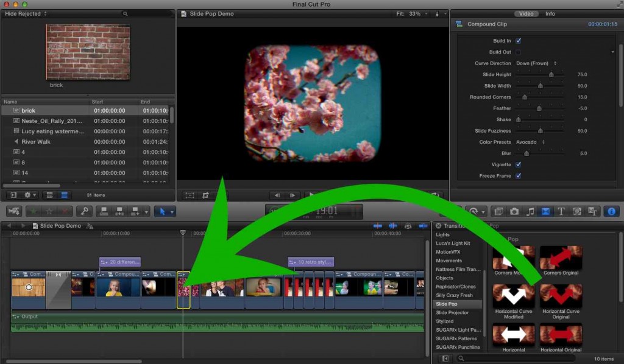Toggle audio skimming in timeline
Image resolution: width=624 pixels, height=364 pixels.
click(393, 226)
